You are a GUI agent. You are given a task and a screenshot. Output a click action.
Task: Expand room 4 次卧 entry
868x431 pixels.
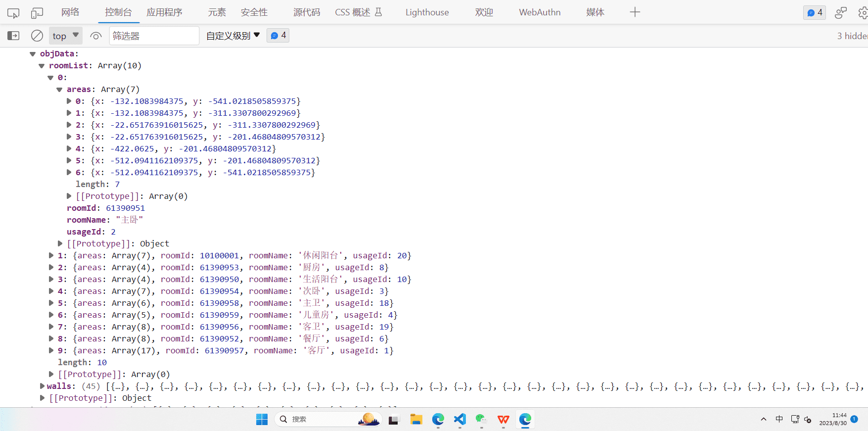[51, 291]
